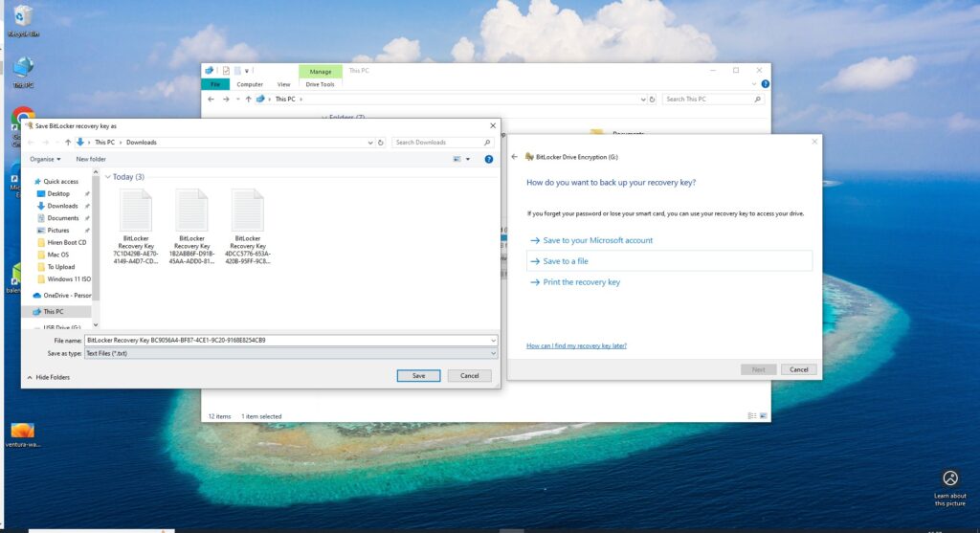Select file BitLocker Recovery Key 7C1D429B
Image resolution: width=980 pixels, height=533 pixels.
click(x=136, y=226)
